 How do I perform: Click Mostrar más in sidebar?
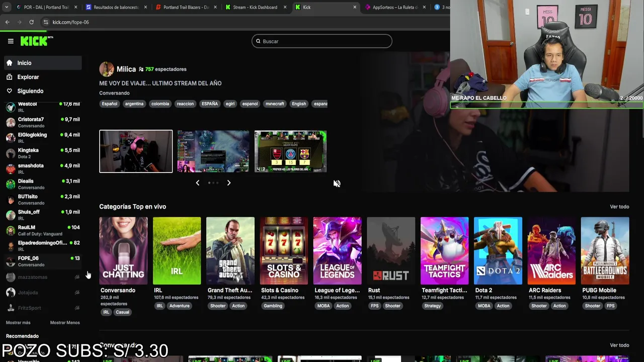(18, 322)
